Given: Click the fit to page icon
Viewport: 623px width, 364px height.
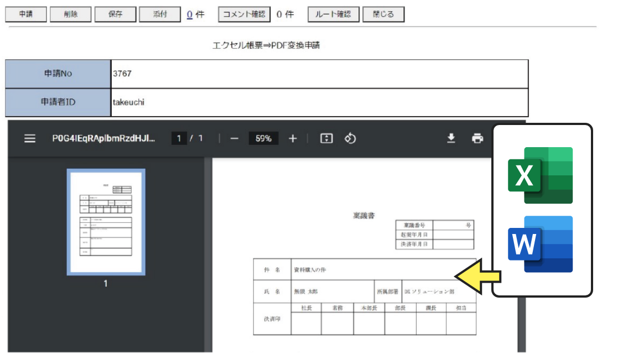Looking at the screenshot, I should (x=326, y=138).
